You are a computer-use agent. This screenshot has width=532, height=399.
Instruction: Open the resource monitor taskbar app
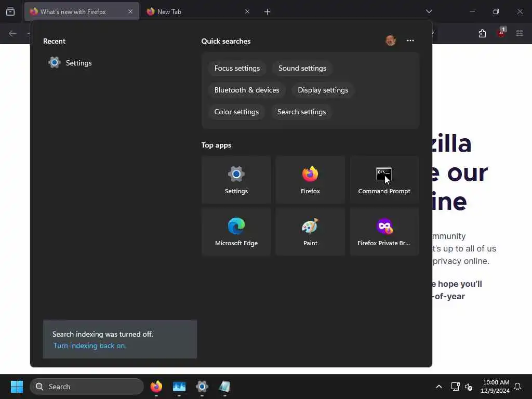pyautogui.click(x=179, y=387)
